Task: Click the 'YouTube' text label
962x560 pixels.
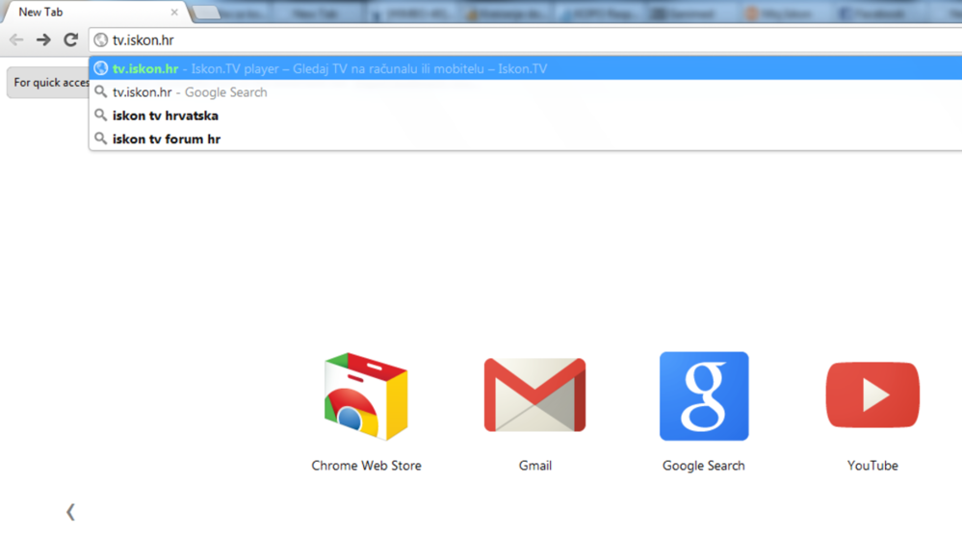Action: [872, 466]
